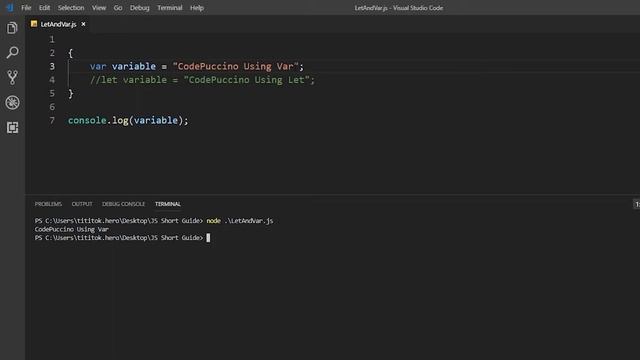Click the node .\LetAndVar.js command in terminal
This screenshot has height=360, width=640.
pyautogui.click(x=240, y=221)
